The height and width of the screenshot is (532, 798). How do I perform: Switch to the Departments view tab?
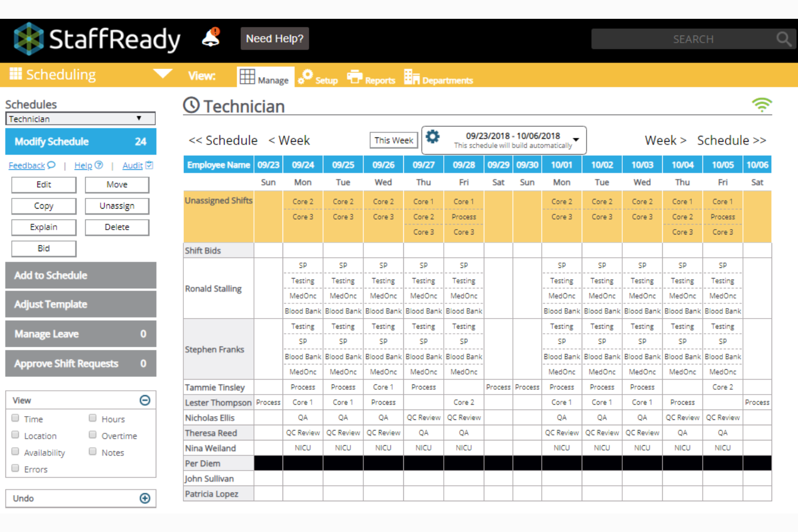tap(438, 78)
